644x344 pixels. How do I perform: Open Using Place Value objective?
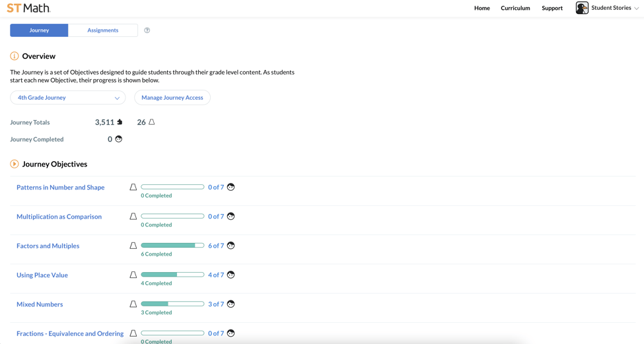click(x=42, y=275)
